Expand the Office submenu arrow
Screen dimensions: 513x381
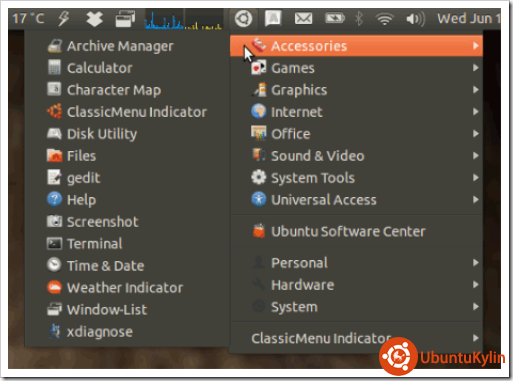click(476, 134)
